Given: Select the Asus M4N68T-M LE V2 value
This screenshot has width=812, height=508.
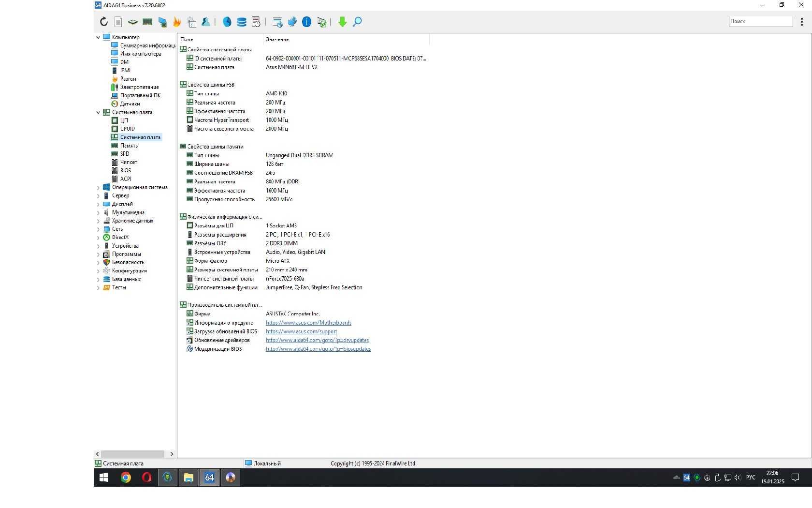Looking at the screenshot, I should tap(291, 67).
